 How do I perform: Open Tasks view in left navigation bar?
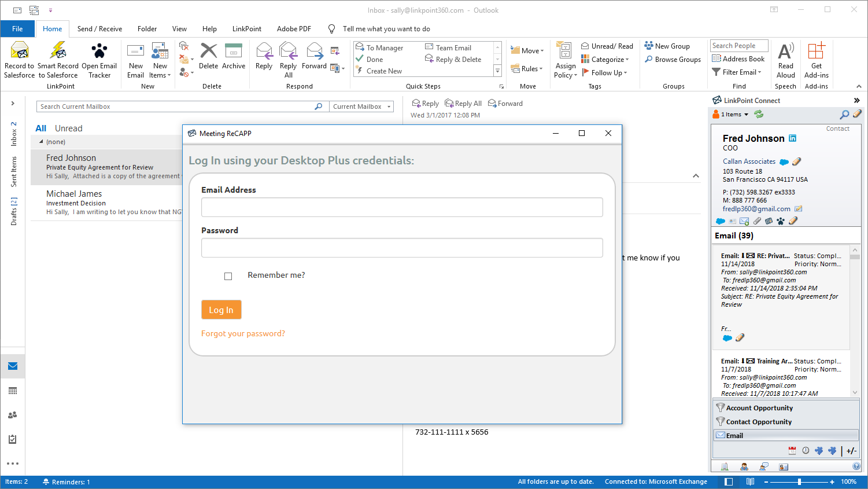[13, 439]
